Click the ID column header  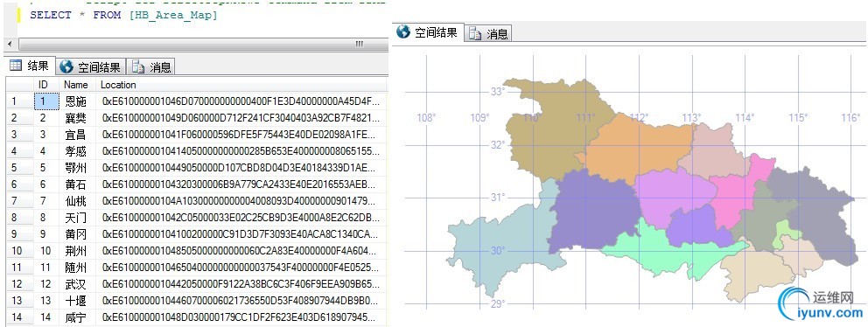click(43, 85)
